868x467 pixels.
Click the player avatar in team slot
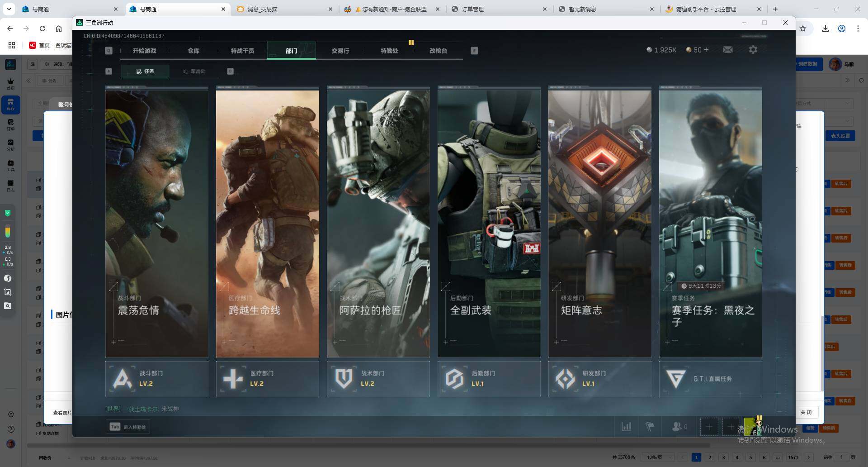click(753, 426)
